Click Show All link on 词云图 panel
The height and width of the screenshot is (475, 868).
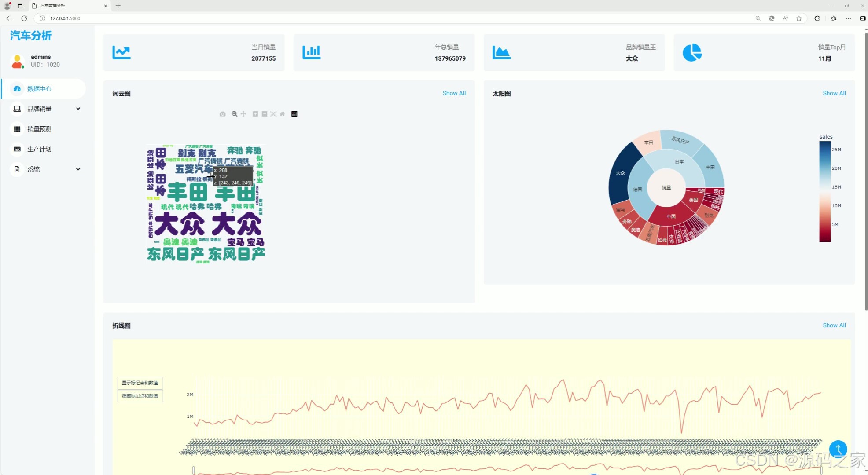[454, 93]
